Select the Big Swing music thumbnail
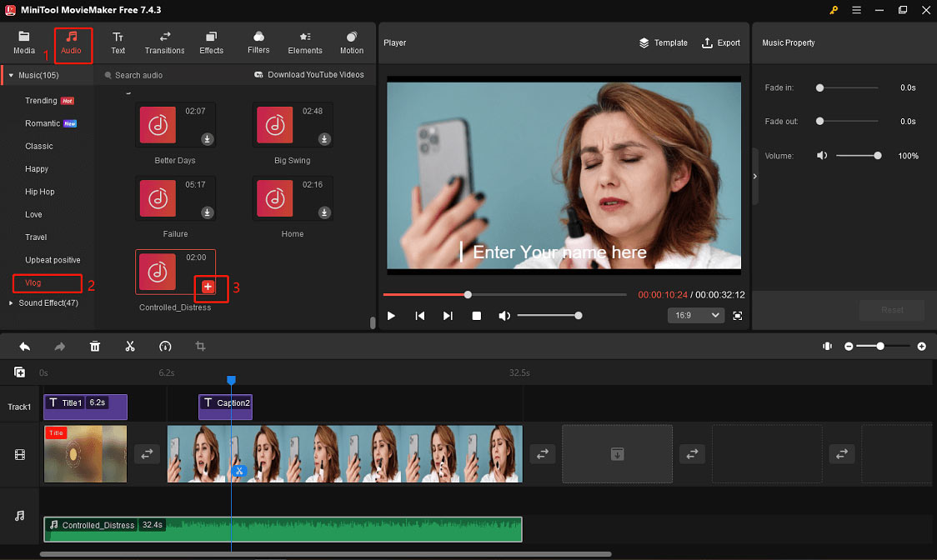Image resolution: width=937 pixels, height=560 pixels. [x=275, y=125]
